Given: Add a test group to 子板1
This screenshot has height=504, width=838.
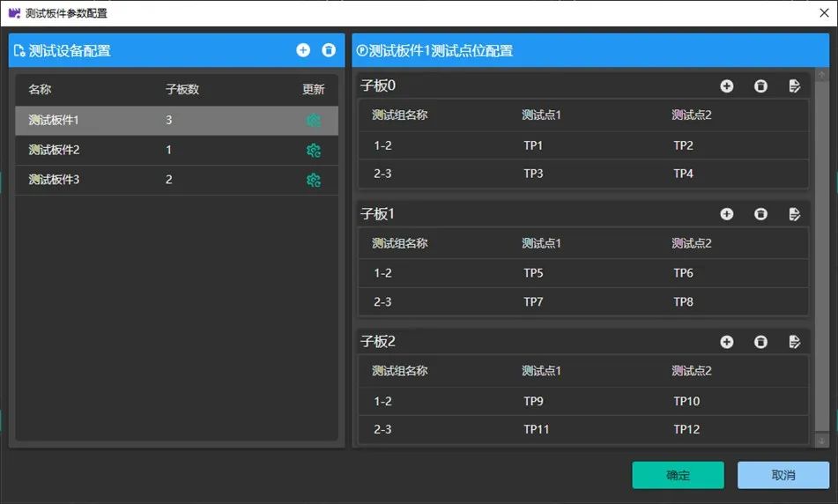Looking at the screenshot, I should tap(727, 214).
